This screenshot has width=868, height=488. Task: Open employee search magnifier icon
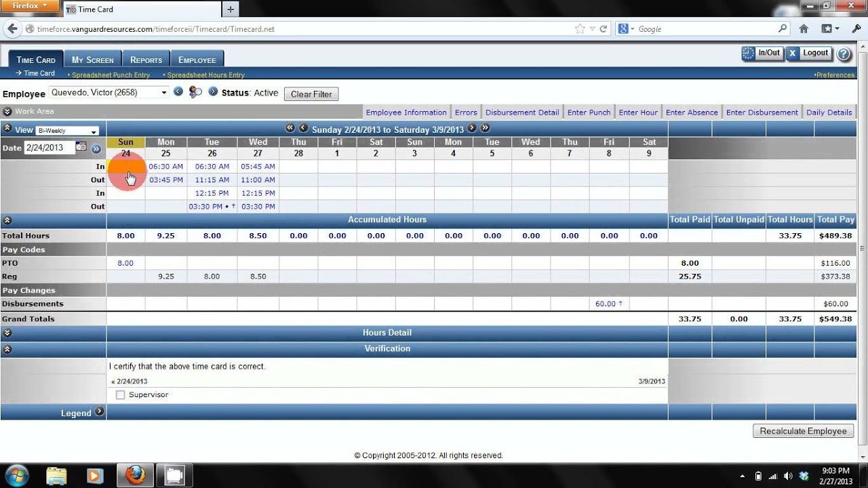195,91
